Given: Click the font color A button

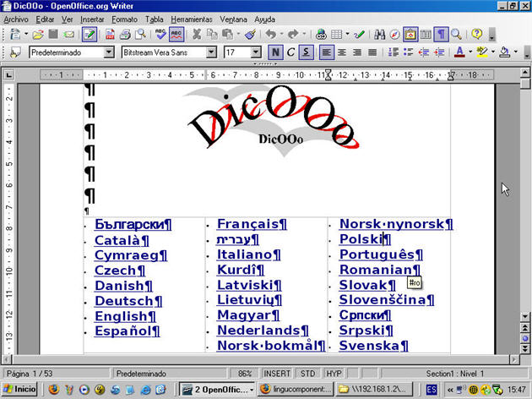Looking at the screenshot, I should coord(459,52).
